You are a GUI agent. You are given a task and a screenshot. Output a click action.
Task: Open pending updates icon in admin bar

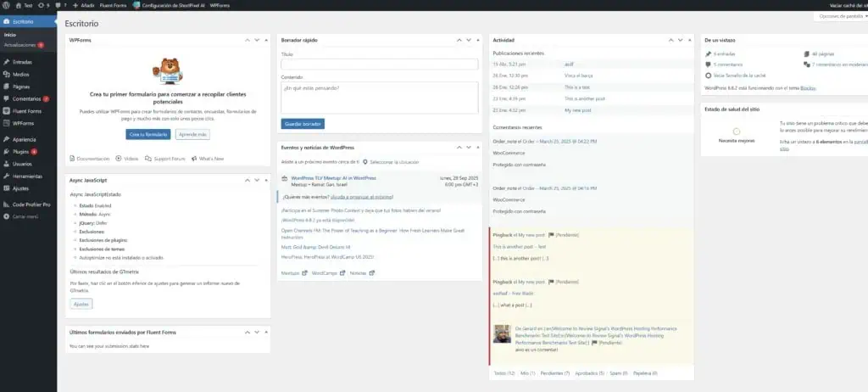pyautogui.click(x=44, y=5)
